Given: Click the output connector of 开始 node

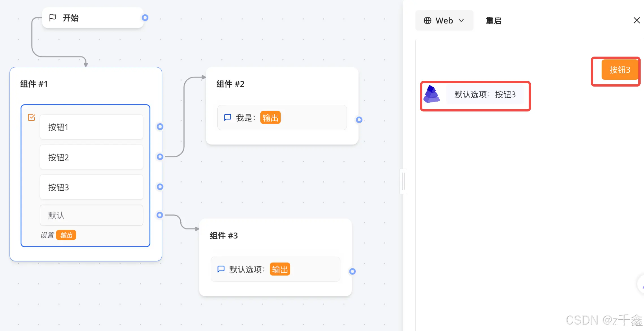Looking at the screenshot, I should [x=145, y=18].
